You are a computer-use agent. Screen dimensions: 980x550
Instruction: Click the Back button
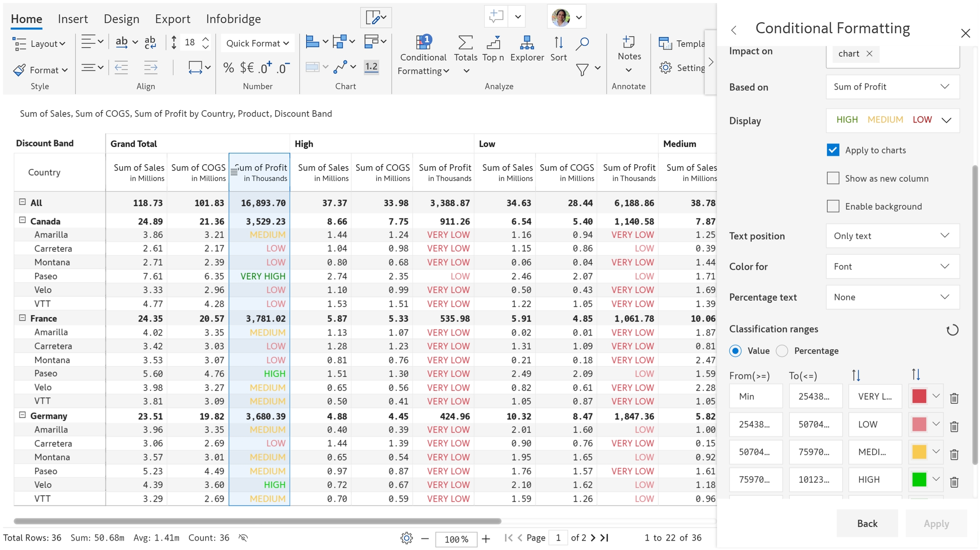[x=866, y=523]
